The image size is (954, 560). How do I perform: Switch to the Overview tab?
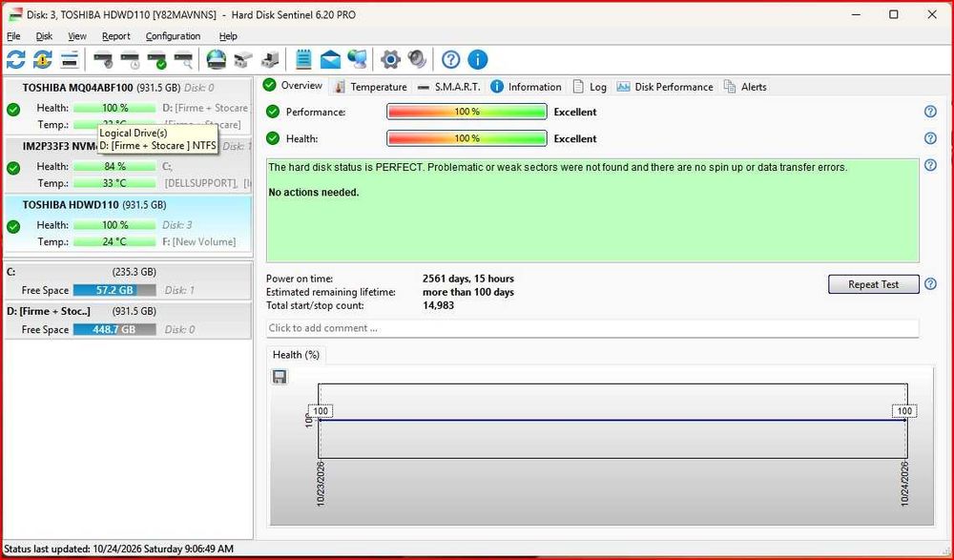click(x=293, y=86)
